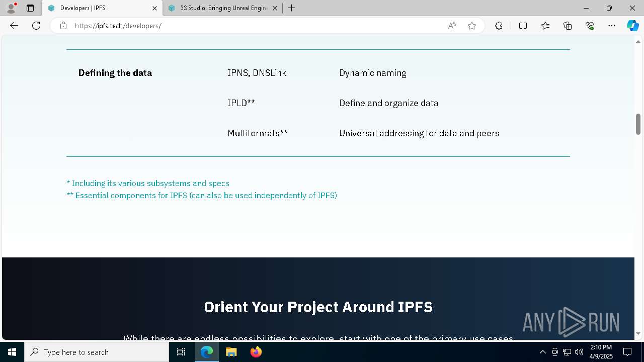
Task: Close the Developers | IPFS tab
Action: tap(154, 8)
